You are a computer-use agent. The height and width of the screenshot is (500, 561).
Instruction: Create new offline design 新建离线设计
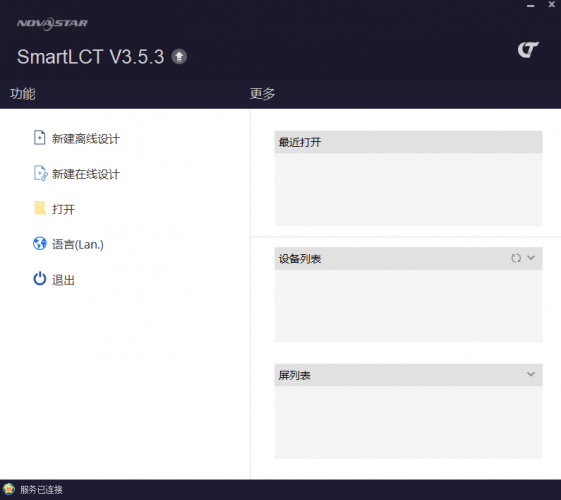[x=86, y=138]
